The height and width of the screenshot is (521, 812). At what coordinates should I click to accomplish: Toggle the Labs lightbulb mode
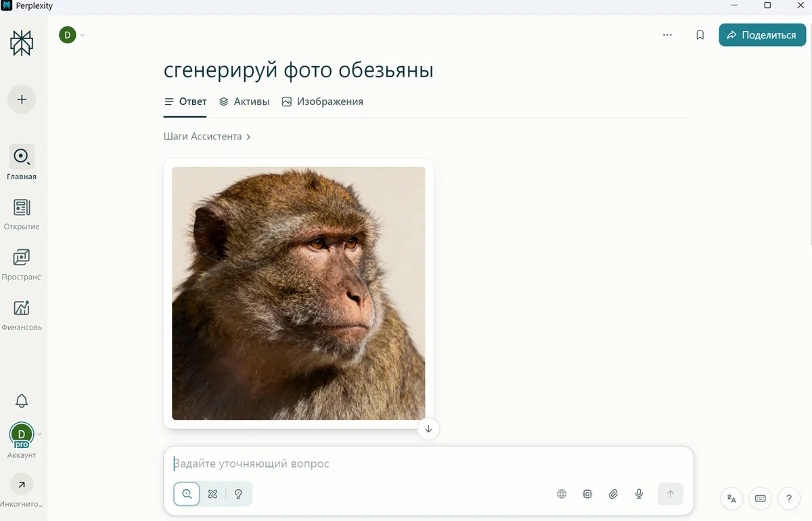coord(238,494)
